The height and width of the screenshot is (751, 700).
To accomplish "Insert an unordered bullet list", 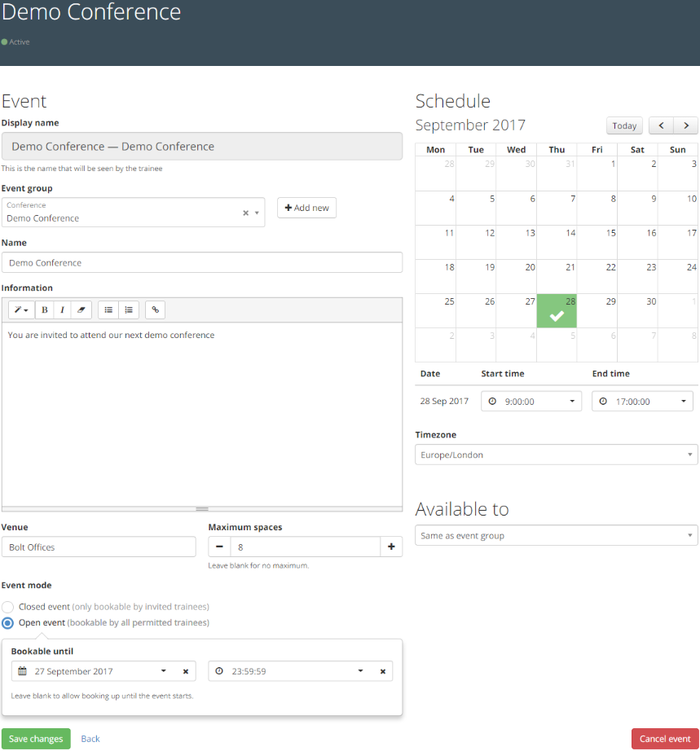I will tap(108, 310).
